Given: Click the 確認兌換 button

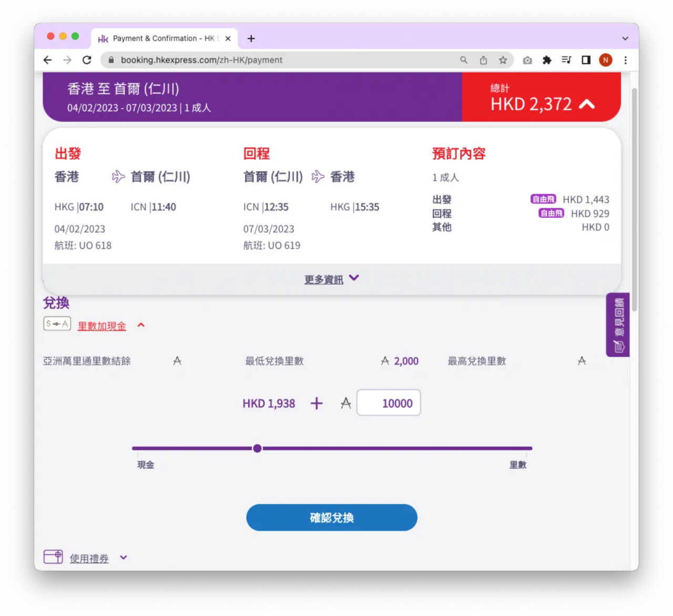Looking at the screenshot, I should [x=332, y=518].
